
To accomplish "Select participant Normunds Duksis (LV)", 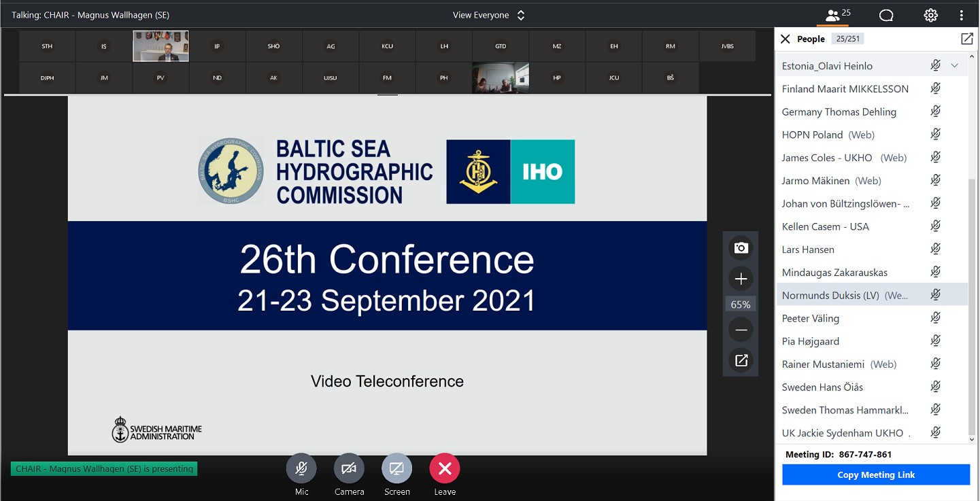I will coord(872,295).
